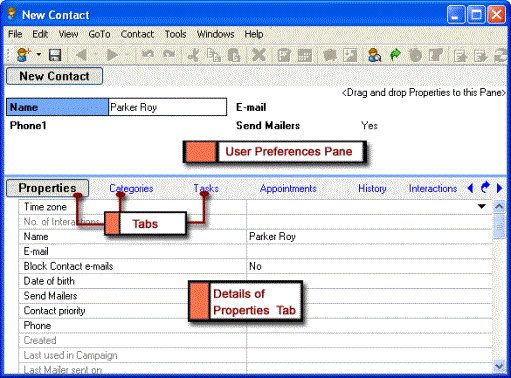Switch to the Appointments tab

[x=288, y=188]
